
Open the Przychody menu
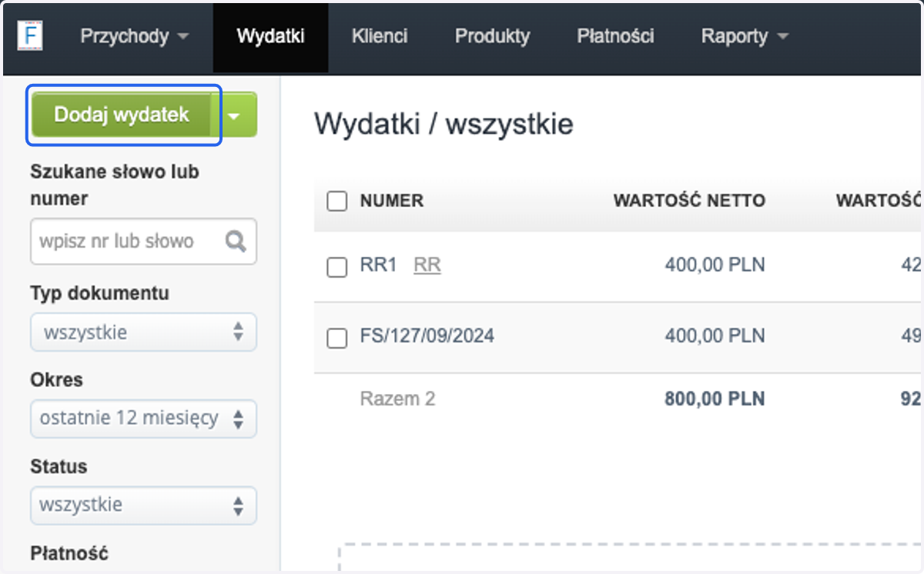tap(135, 36)
